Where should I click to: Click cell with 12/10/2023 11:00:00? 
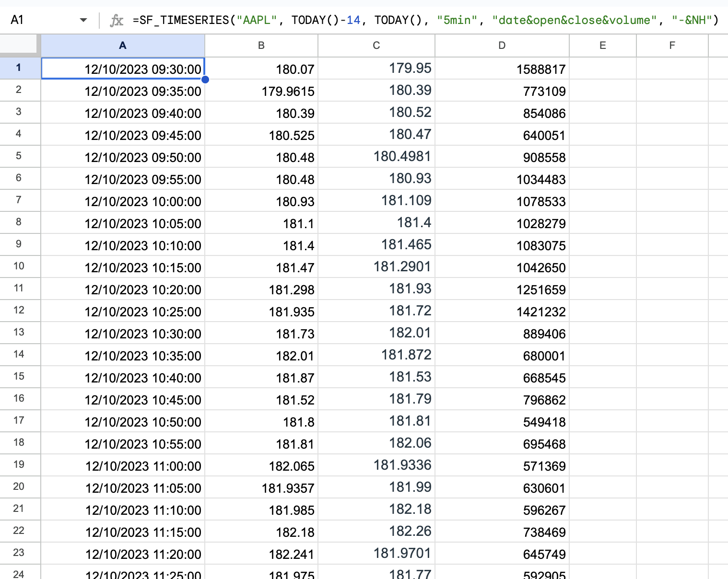[123, 465]
